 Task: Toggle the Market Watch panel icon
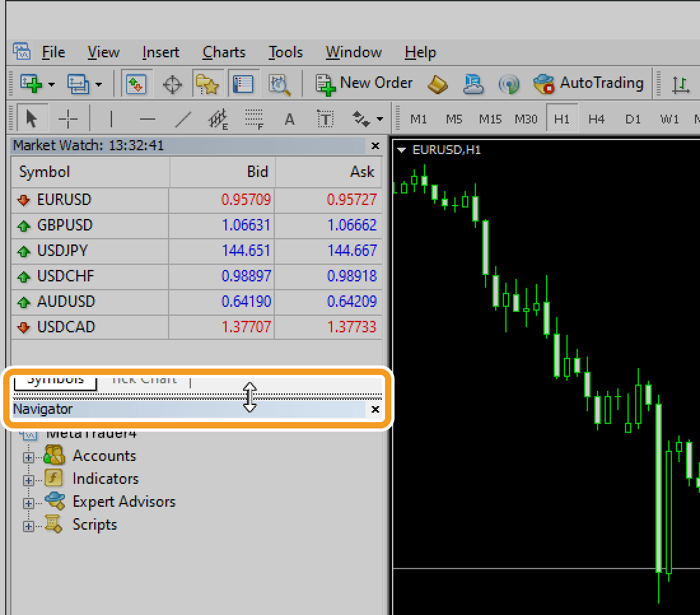pos(136,83)
